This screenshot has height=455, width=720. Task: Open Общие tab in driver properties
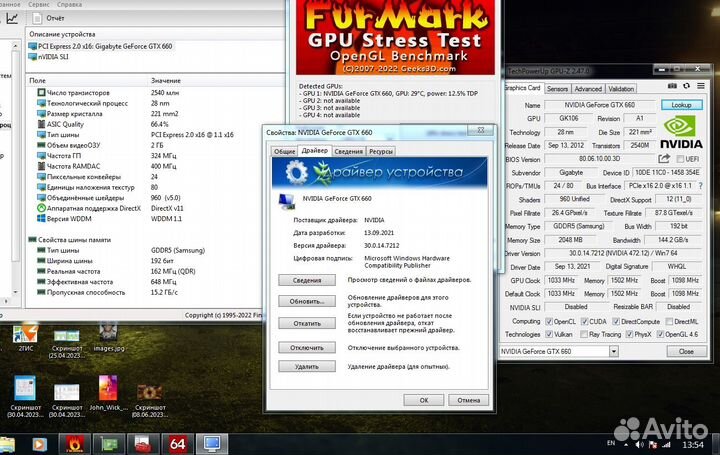tap(284, 152)
